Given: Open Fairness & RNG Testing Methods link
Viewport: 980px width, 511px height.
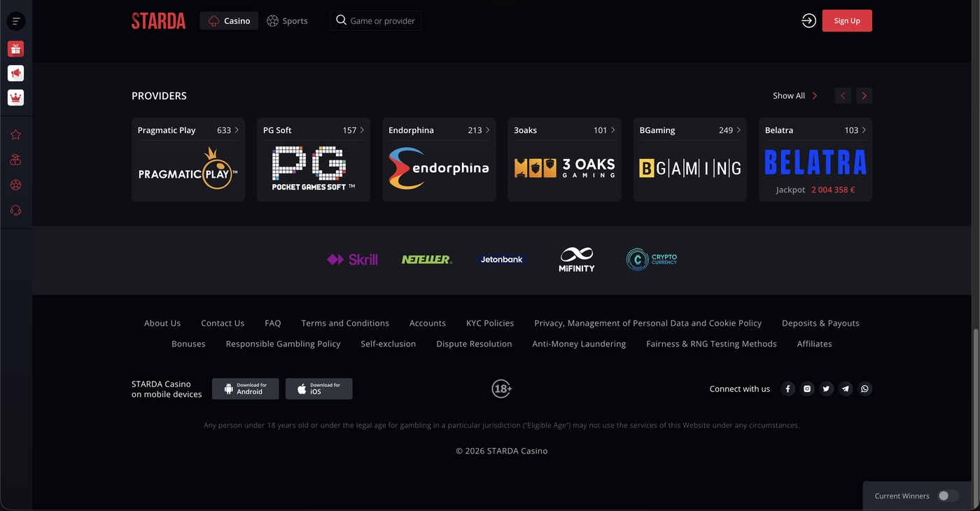Looking at the screenshot, I should [711, 344].
